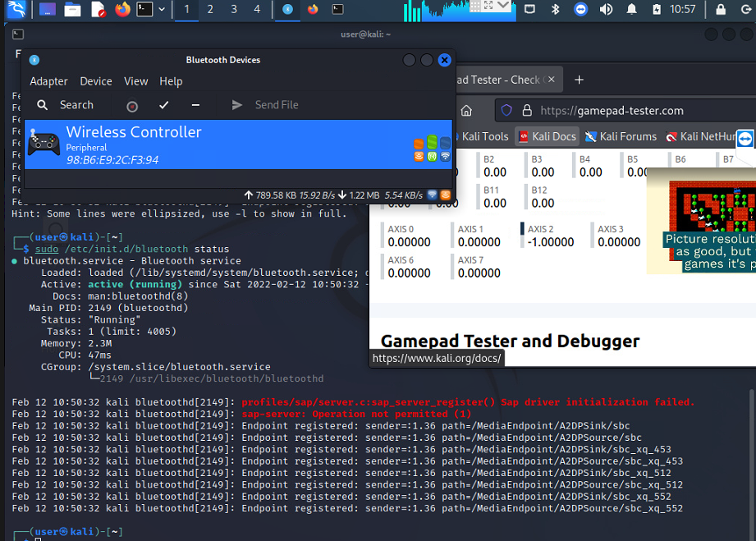Switch to workspace 2
The image size is (756, 541).
pos(210,9)
